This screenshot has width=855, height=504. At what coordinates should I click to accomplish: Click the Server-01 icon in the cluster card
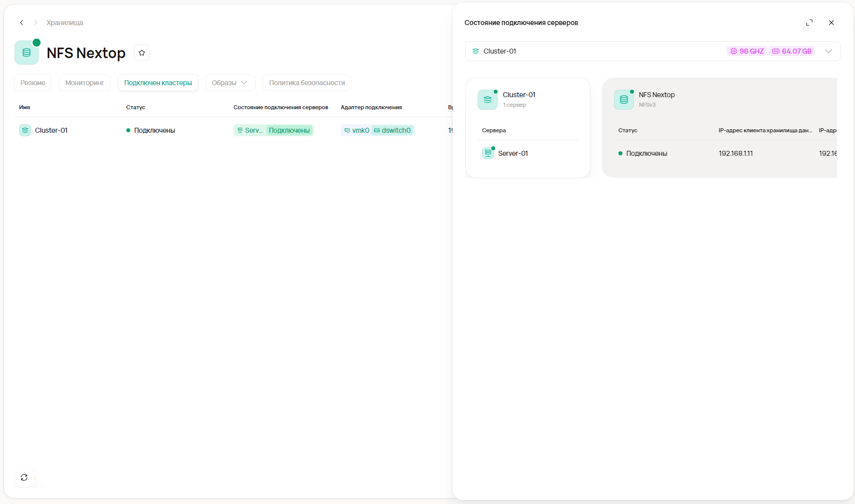point(488,153)
